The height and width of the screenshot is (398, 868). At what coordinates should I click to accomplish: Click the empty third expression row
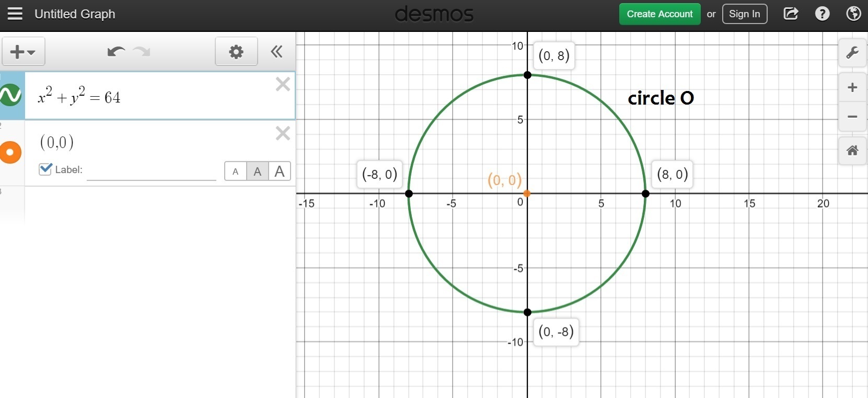click(159, 205)
